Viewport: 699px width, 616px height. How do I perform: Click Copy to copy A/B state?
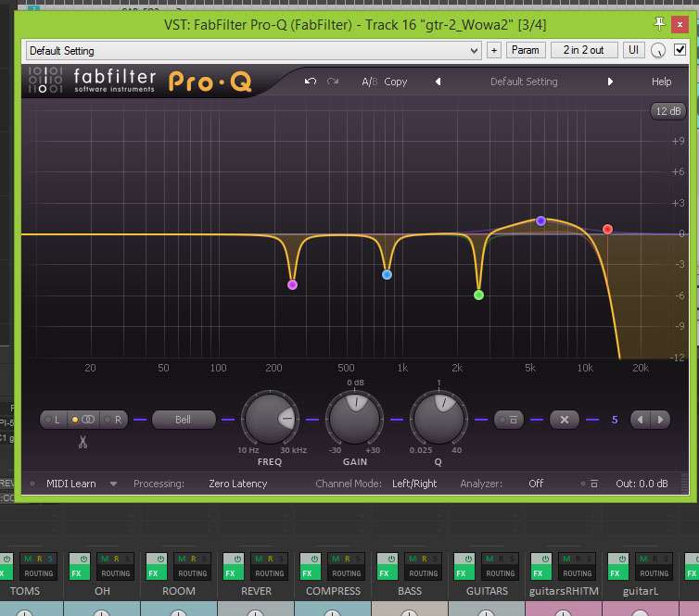coord(396,82)
